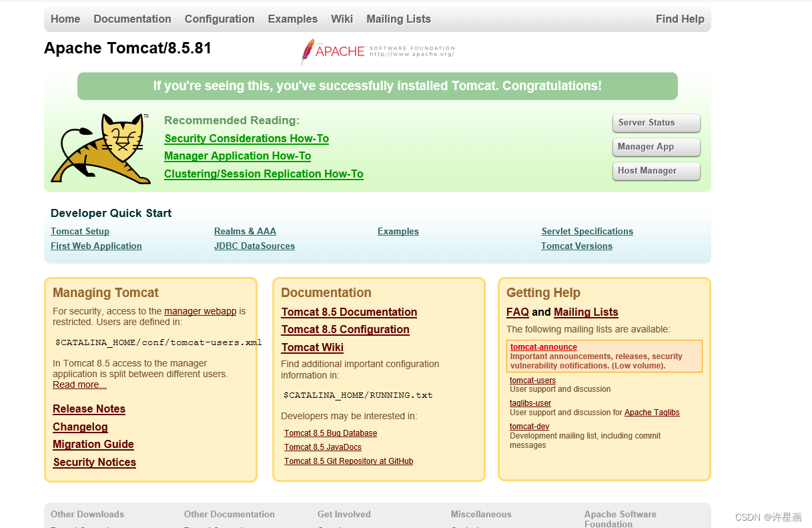Open Mailing Lists link in Getting Help
Viewport: 812px width, 528px height.
click(x=586, y=312)
